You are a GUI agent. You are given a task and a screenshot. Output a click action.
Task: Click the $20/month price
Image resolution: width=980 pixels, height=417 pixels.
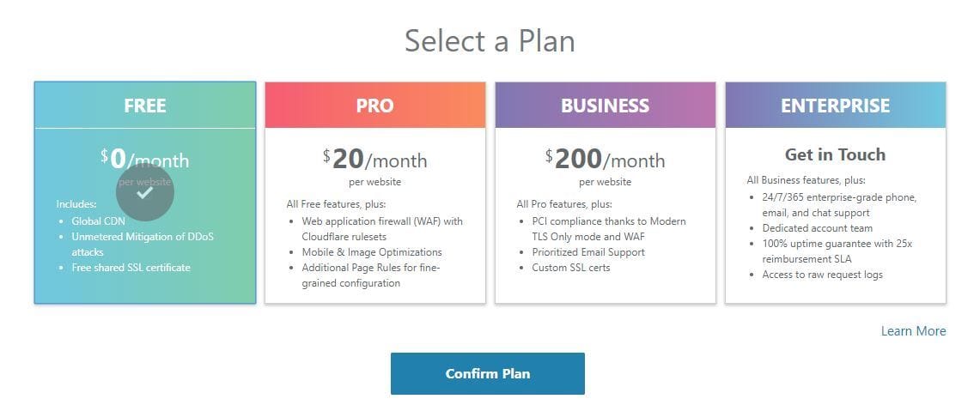click(374, 160)
